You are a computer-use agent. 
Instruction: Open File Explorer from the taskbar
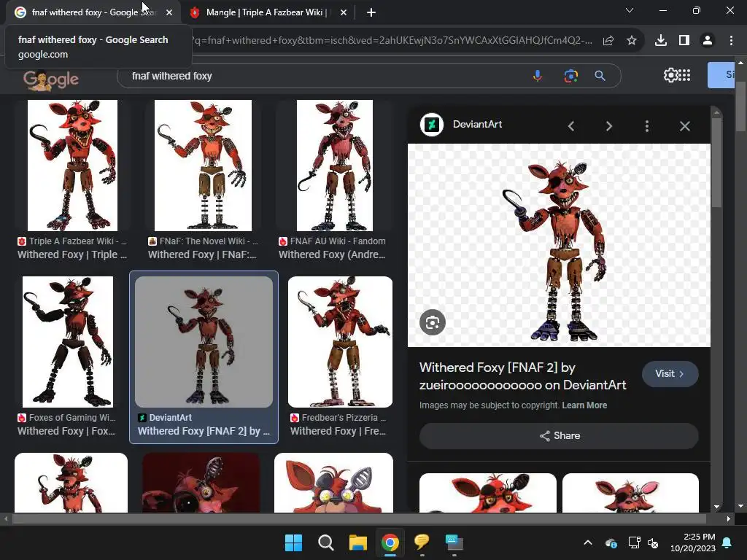click(x=357, y=542)
